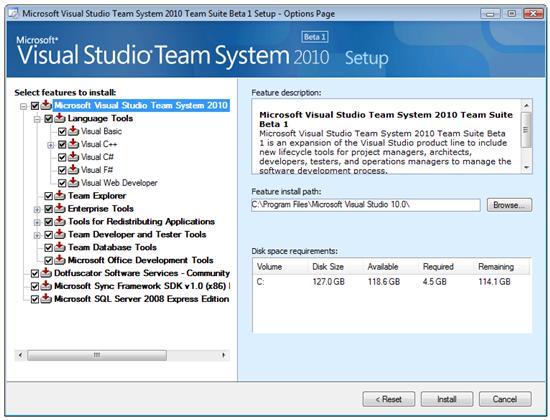Toggle the Team Developer and Tester Tools checkbox
The width and height of the screenshot is (550, 420).
pos(48,235)
